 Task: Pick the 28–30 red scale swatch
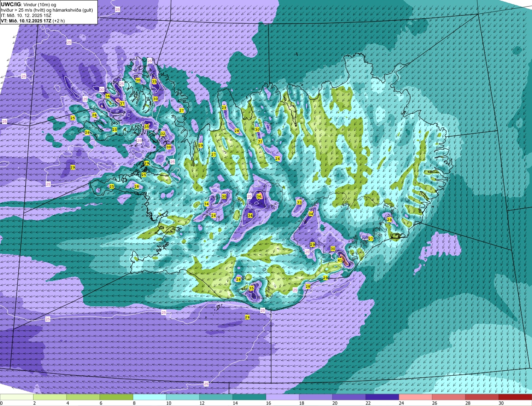(482, 397)
